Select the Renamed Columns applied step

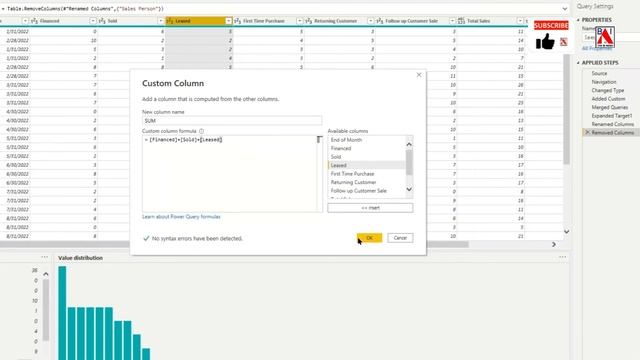tap(613, 124)
